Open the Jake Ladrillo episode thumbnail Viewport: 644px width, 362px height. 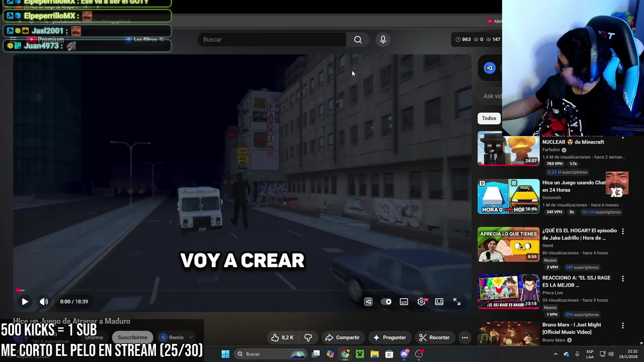coord(508,244)
